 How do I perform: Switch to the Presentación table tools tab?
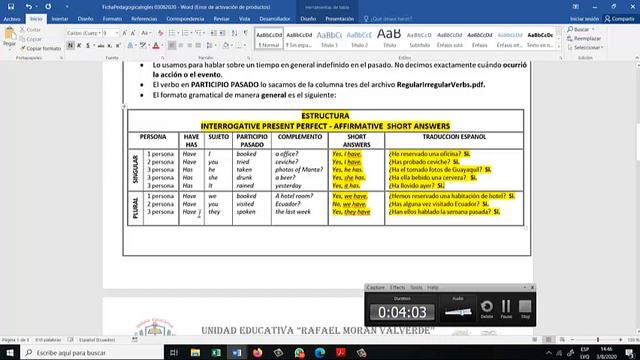(x=340, y=19)
